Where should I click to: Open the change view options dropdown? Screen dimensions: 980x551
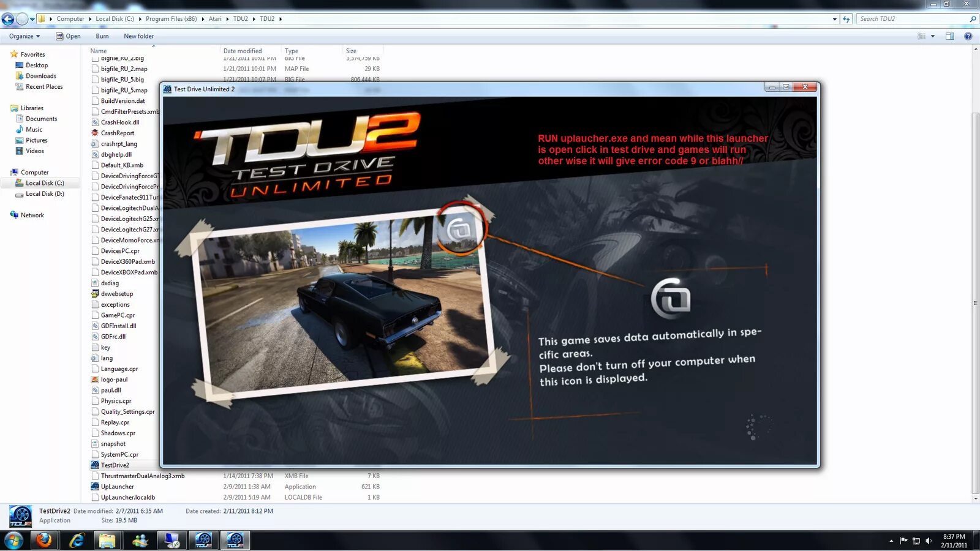(933, 36)
